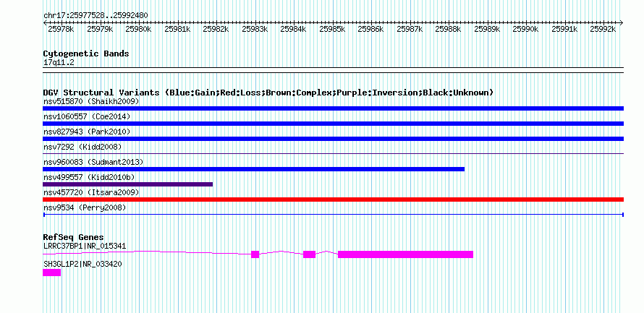644x313 pixels.
Task: Select the red nsv457720 (Itsara2009) loss bar
Action: point(333,200)
